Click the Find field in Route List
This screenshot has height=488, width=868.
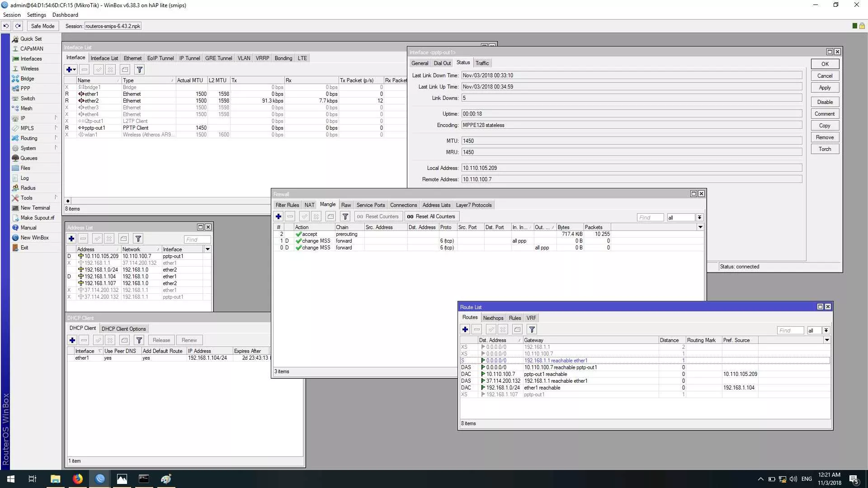click(790, 330)
